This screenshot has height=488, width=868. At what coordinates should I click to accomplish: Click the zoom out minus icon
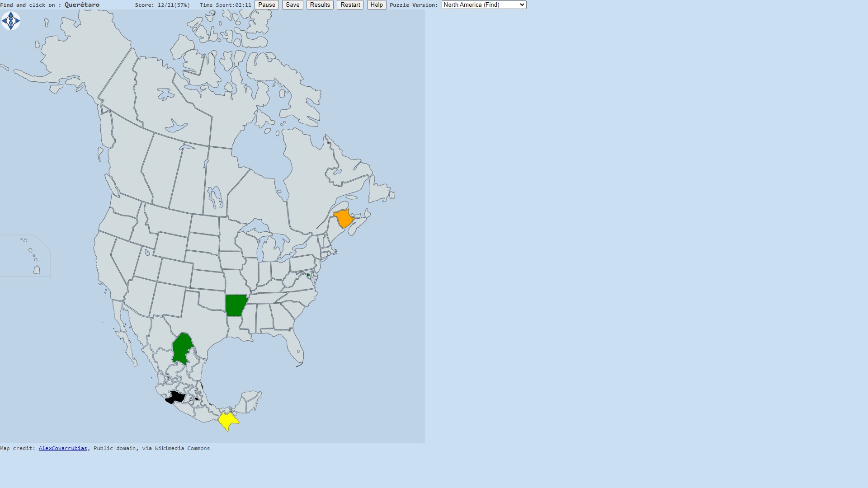11,19
